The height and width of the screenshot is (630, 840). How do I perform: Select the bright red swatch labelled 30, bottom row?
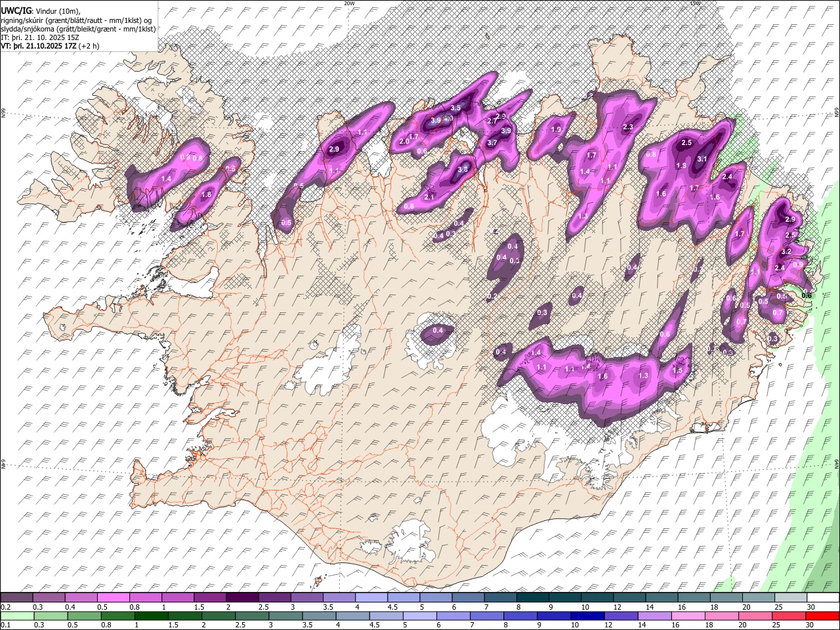click(822, 616)
